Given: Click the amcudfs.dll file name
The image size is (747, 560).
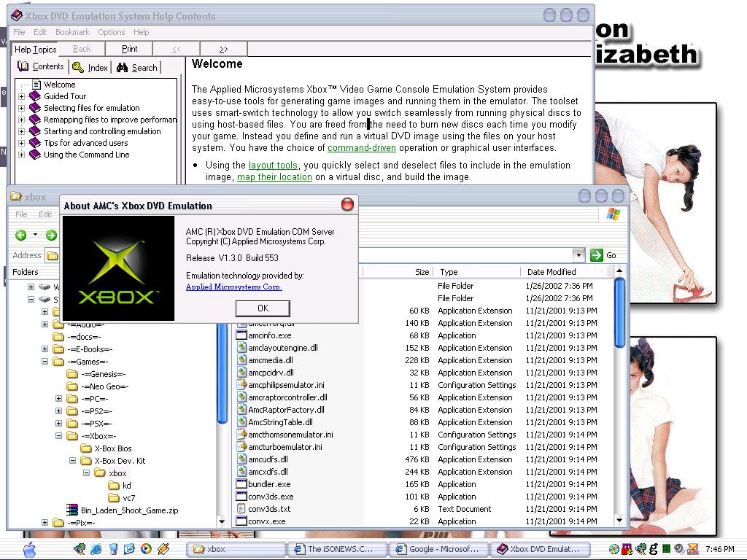Looking at the screenshot, I should point(268,459).
